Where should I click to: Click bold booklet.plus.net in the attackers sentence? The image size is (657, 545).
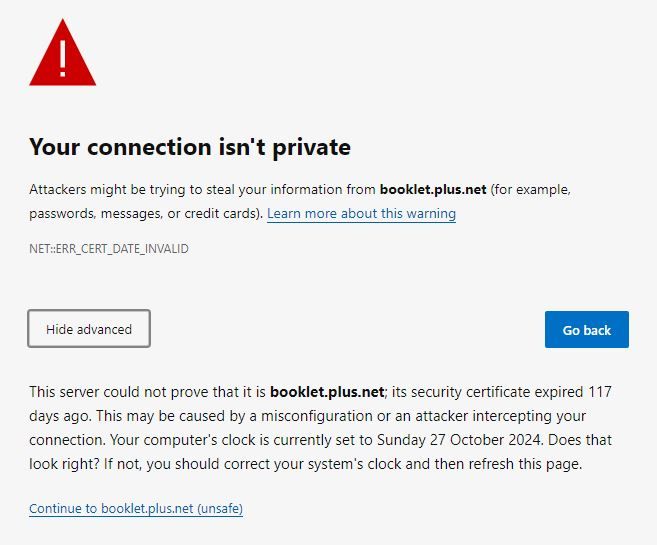[434, 189]
